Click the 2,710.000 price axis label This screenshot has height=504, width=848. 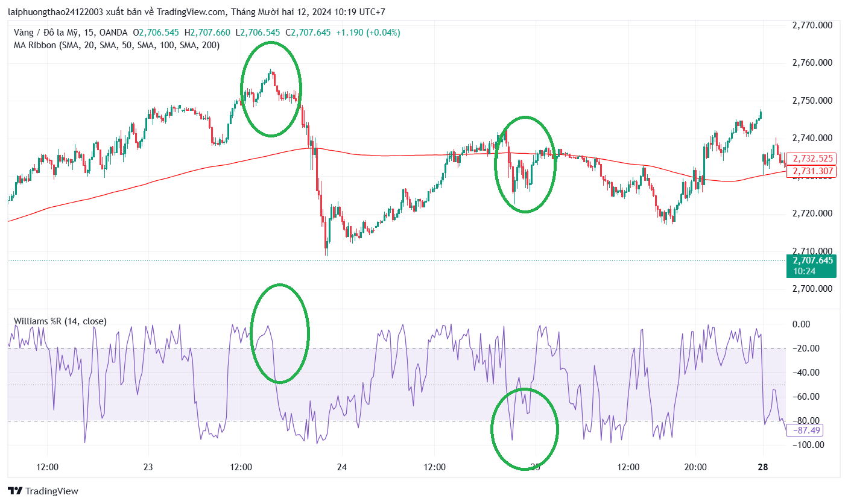[x=812, y=251]
